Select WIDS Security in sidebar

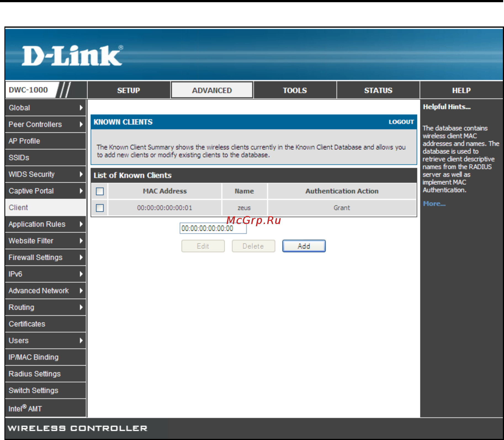click(46, 174)
